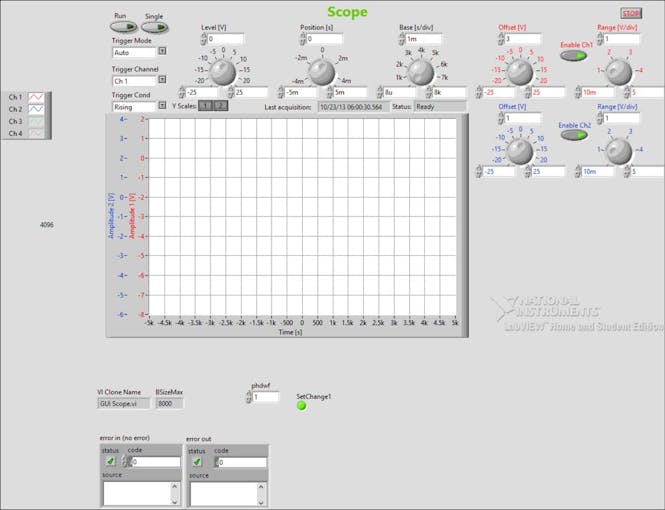Click the SetChange1 green LED indicator

click(302, 406)
